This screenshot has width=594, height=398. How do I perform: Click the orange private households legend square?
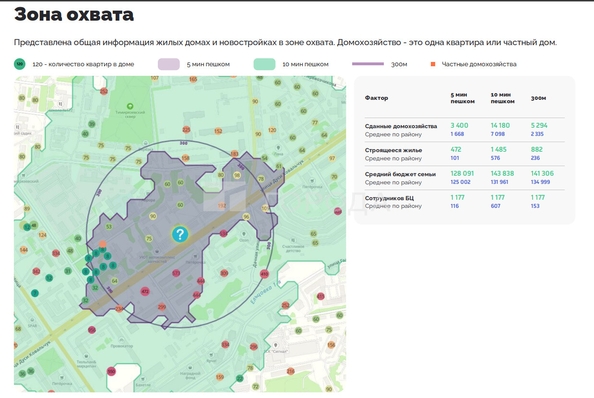point(433,64)
